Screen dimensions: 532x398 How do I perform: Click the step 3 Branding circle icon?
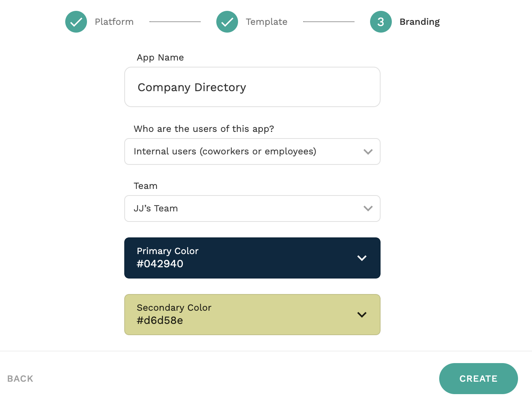click(x=381, y=22)
